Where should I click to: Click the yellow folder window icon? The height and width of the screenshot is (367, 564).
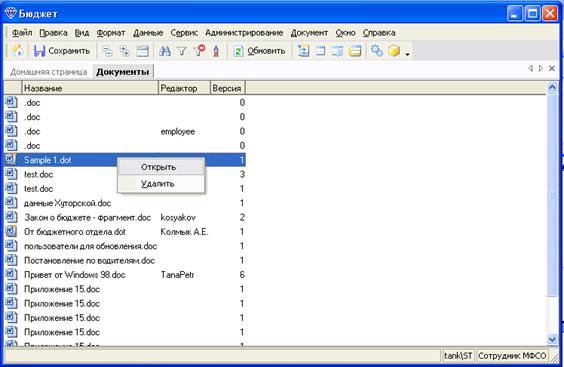click(355, 51)
